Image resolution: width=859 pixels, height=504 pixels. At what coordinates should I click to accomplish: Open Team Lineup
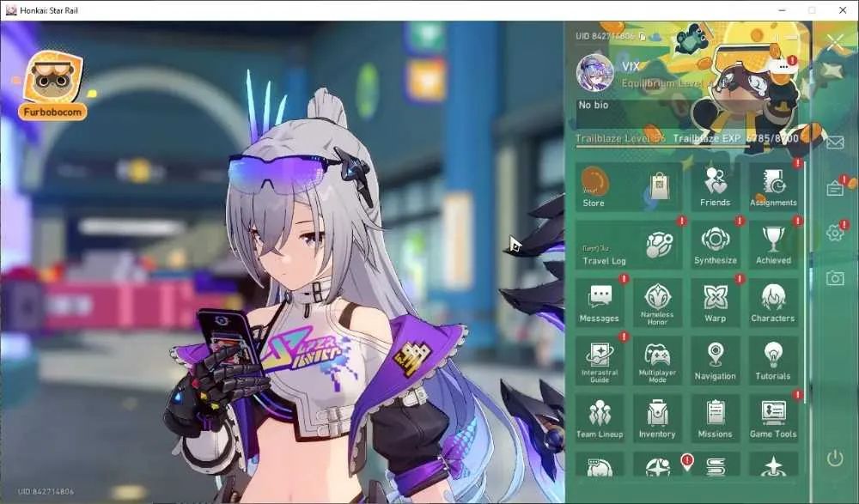pos(600,418)
